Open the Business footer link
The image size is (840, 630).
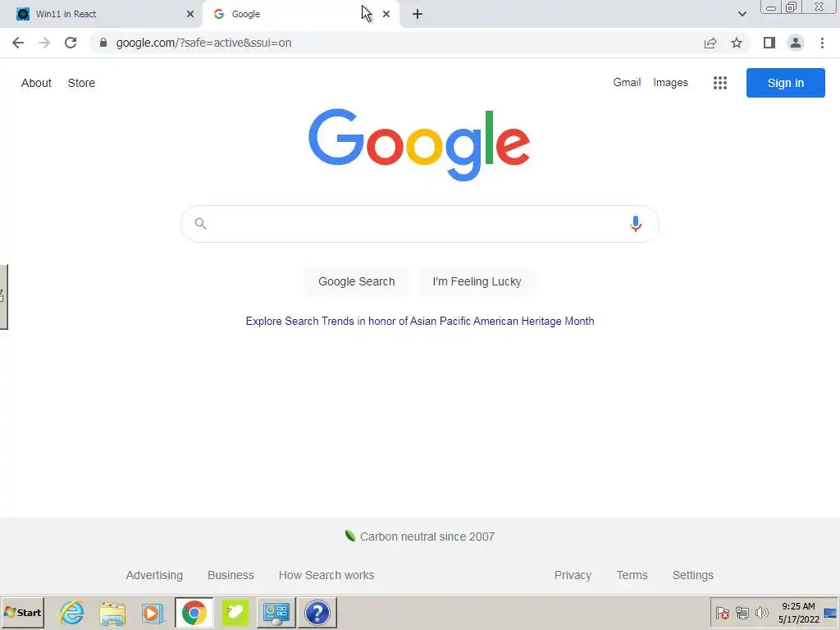coord(231,575)
